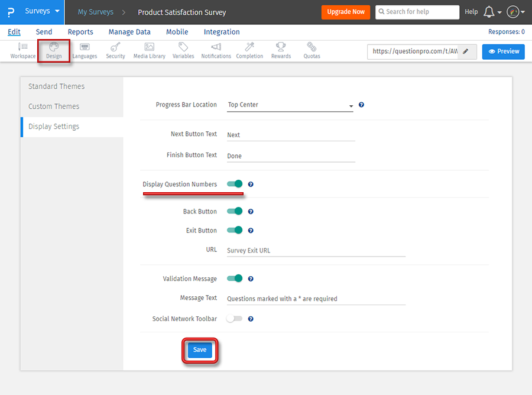Screen dimensions: 532x395
Task: Click the Survey Exit URL field
Action: point(316,250)
